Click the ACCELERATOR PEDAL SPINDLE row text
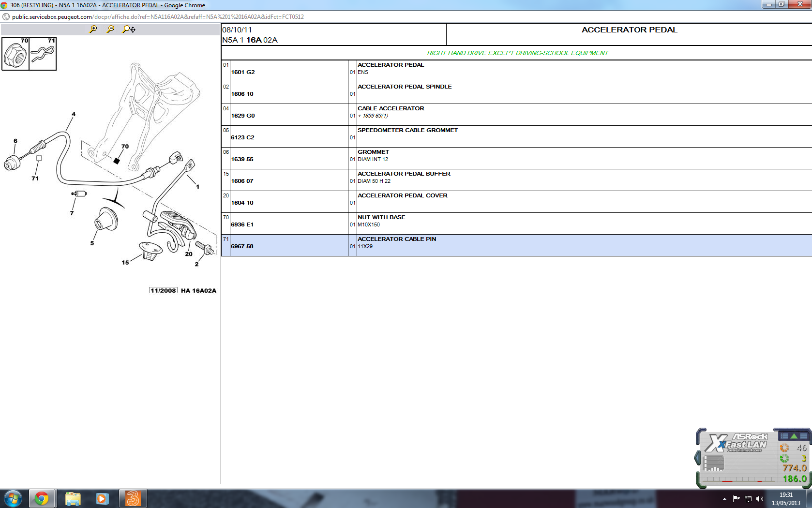812x508 pixels. [x=405, y=87]
